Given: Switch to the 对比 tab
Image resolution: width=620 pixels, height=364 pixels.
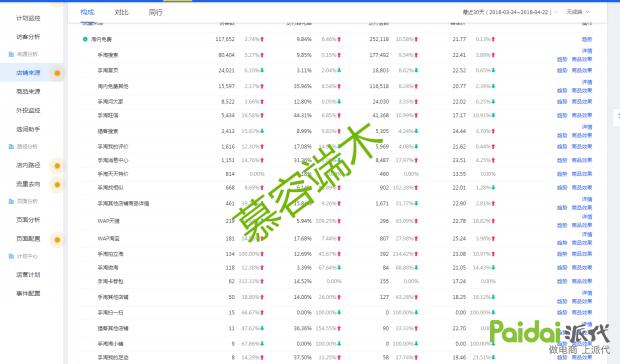Looking at the screenshot, I should pyautogui.click(x=121, y=12).
